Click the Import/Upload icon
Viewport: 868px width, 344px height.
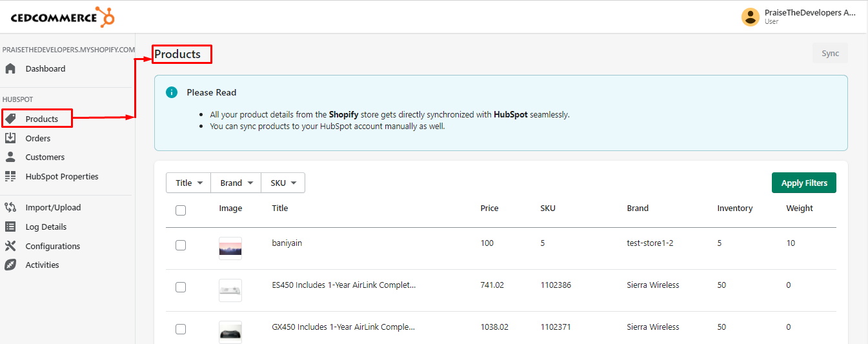[x=10, y=207]
